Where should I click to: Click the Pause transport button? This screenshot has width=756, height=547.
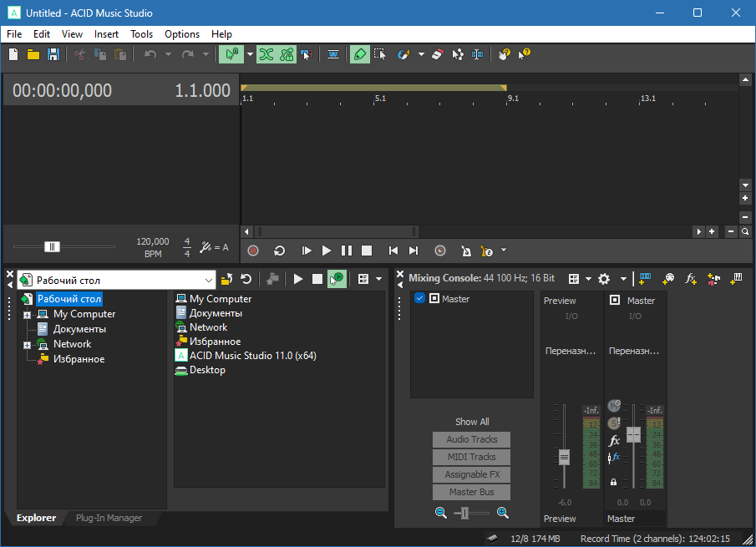point(346,251)
